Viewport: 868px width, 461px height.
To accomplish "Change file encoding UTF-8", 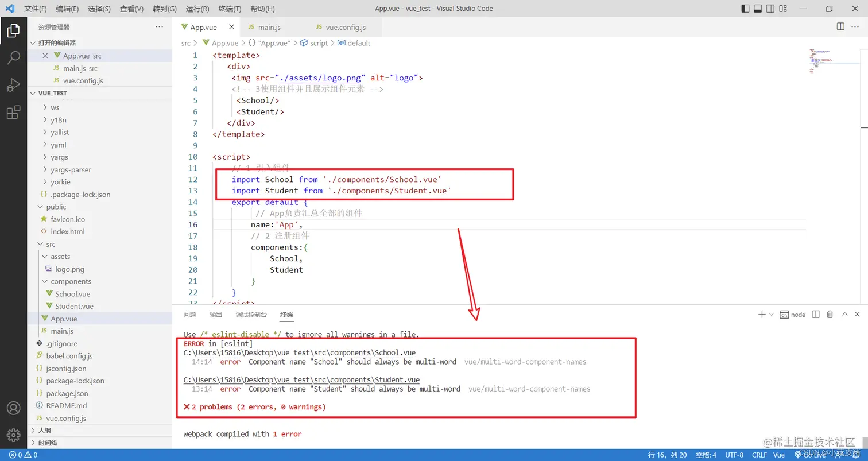I will click(734, 455).
